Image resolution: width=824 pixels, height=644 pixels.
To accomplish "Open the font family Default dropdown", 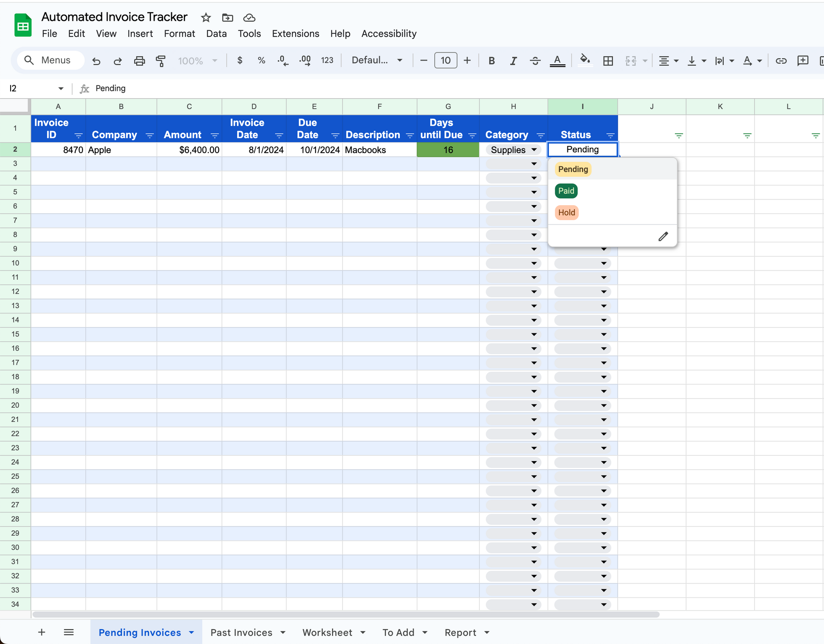I will pyautogui.click(x=376, y=60).
